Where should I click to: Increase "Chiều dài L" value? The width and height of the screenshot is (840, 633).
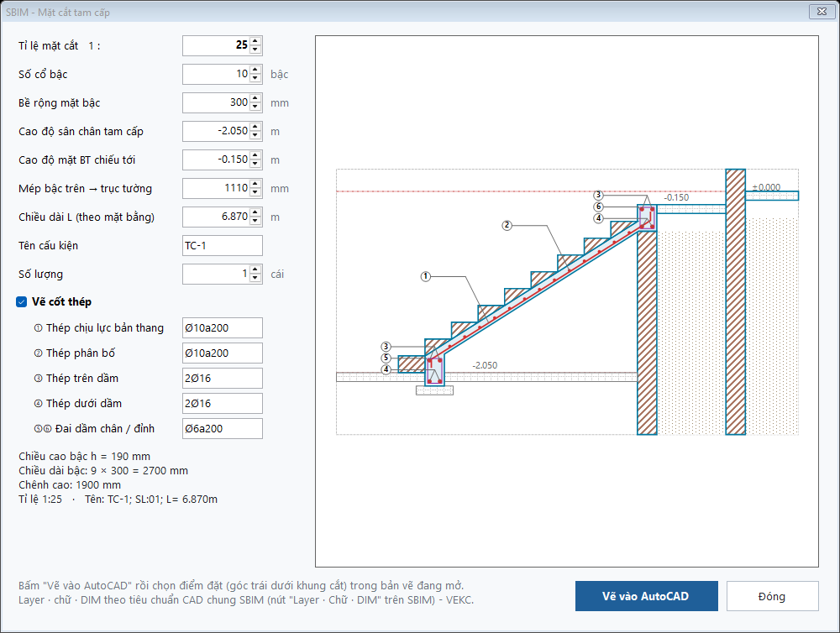255,212
